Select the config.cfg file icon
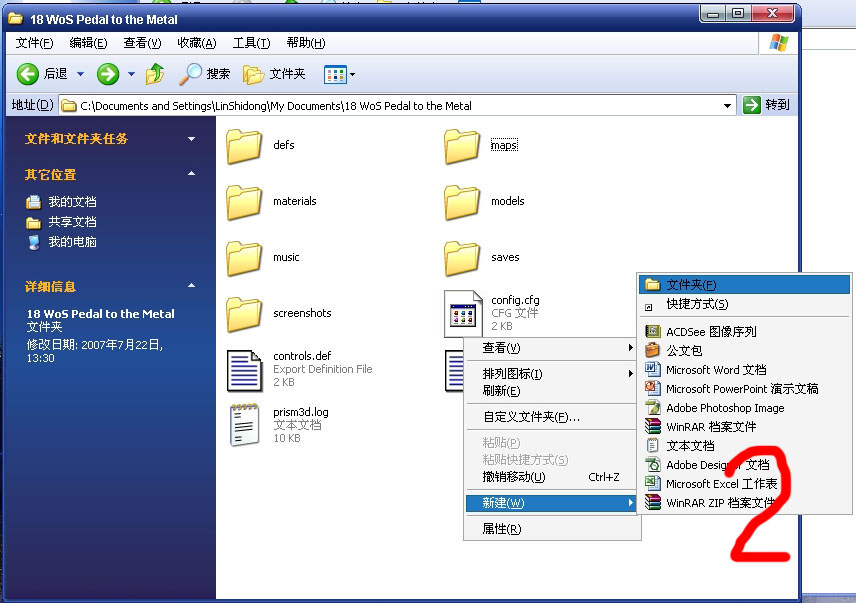 click(x=463, y=314)
